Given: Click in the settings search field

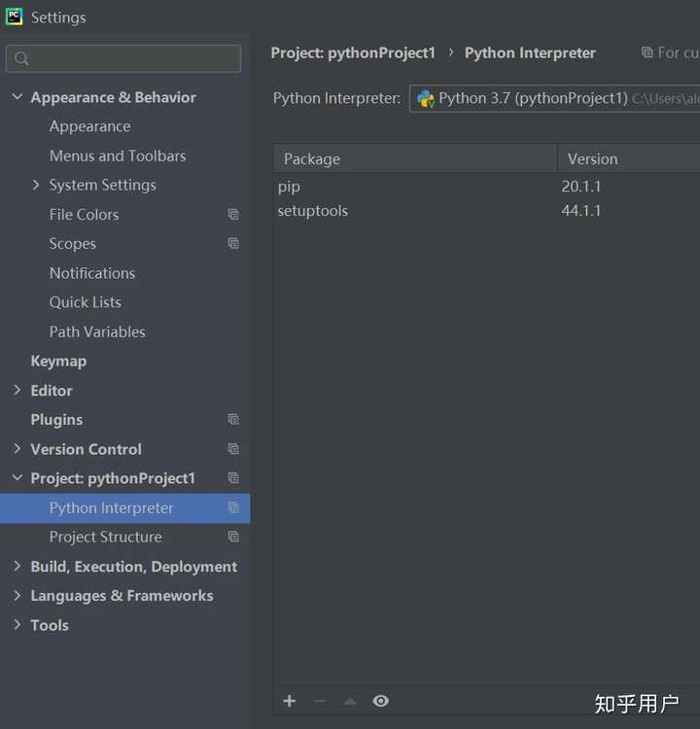Looking at the screenshot, I should [123, 58].
